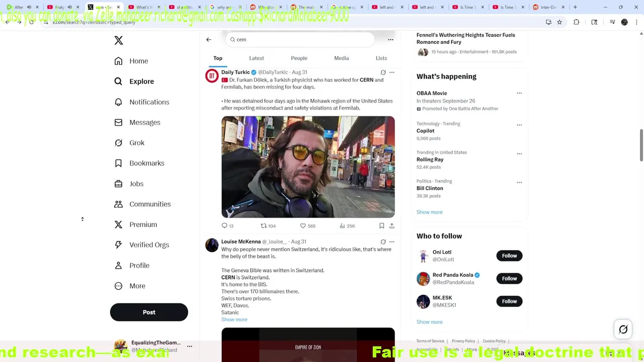Switch to the Latest tab

pos(257,58)
